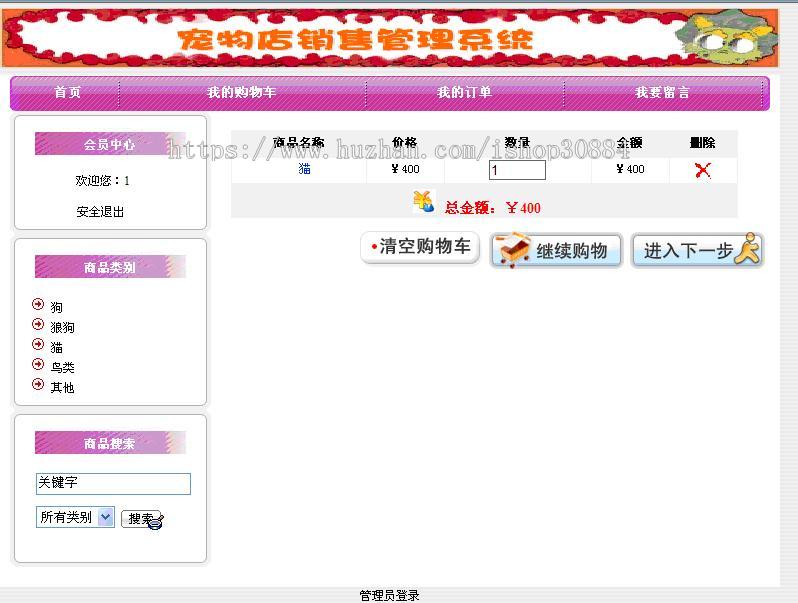Open 我的购物车 in the navigation bar

[241, 92]
